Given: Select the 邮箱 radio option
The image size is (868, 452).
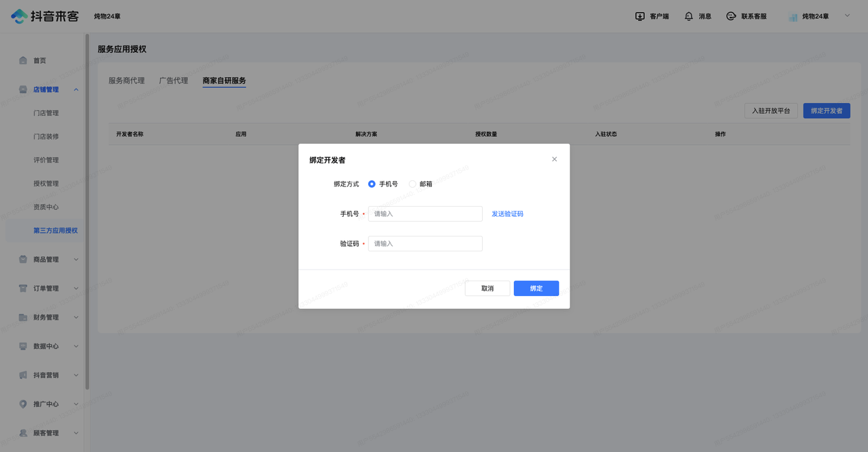Looking at the screenshot, I should [x=412, y=184].
